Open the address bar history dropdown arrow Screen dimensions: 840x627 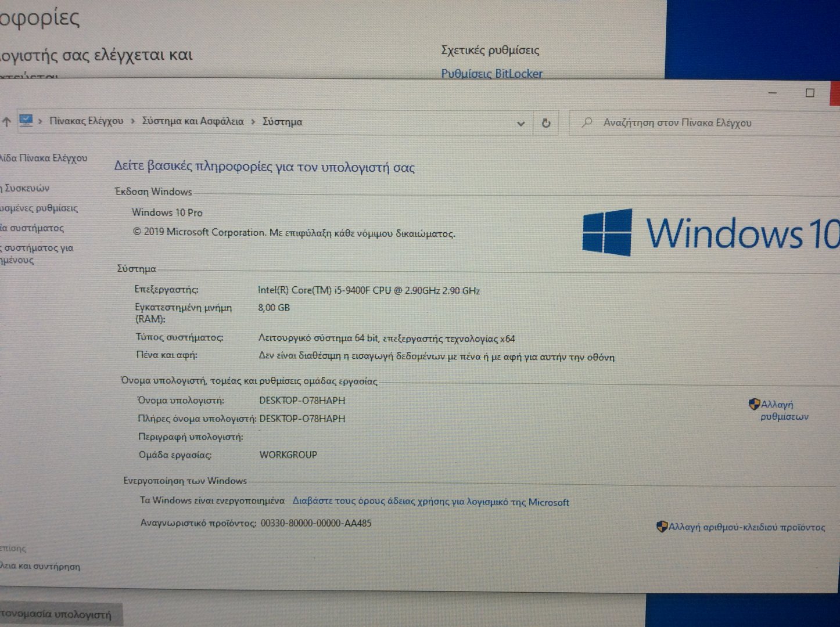click(x=520, y=123)
